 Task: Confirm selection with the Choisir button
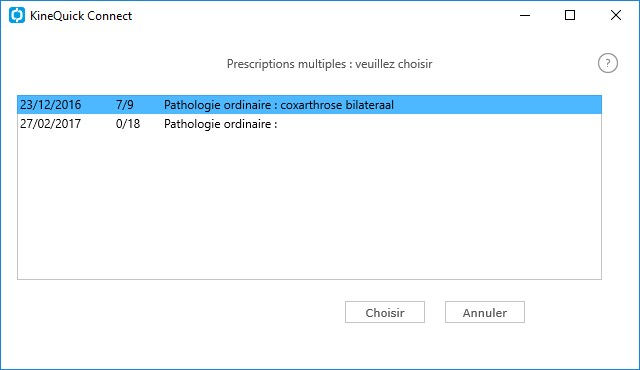pos(385,312)
